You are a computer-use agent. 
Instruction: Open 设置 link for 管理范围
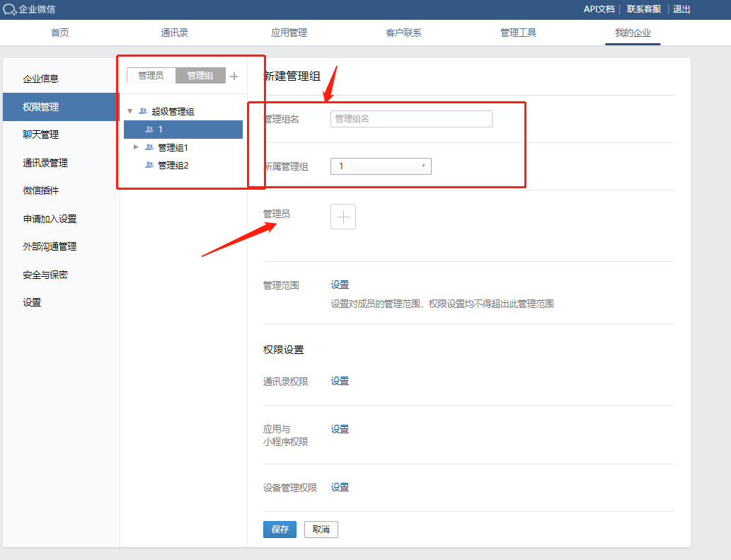pos(340,285)
